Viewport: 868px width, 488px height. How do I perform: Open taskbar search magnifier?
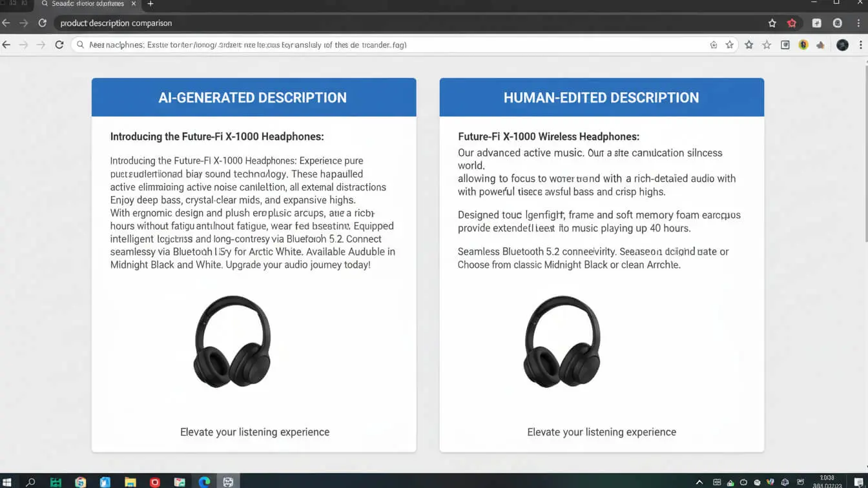[x=30, y=482]
